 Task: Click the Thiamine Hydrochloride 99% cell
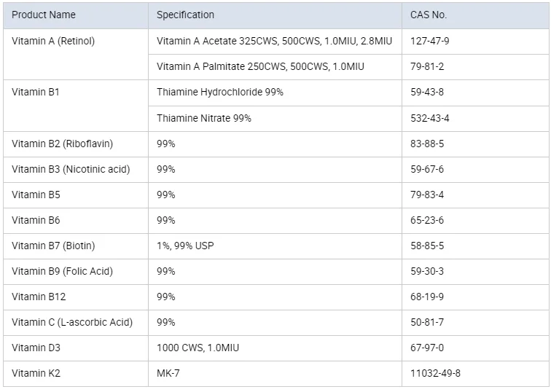pos(220,93)
